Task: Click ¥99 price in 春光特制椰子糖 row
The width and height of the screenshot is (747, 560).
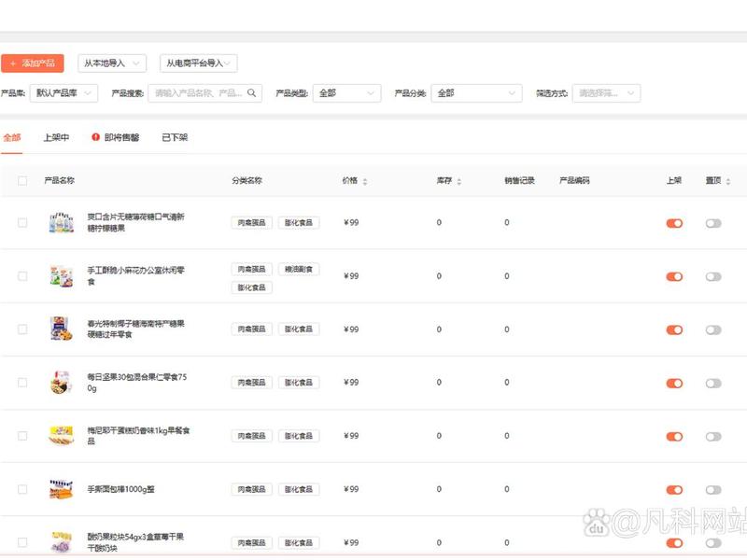Action: coord(351,329)
